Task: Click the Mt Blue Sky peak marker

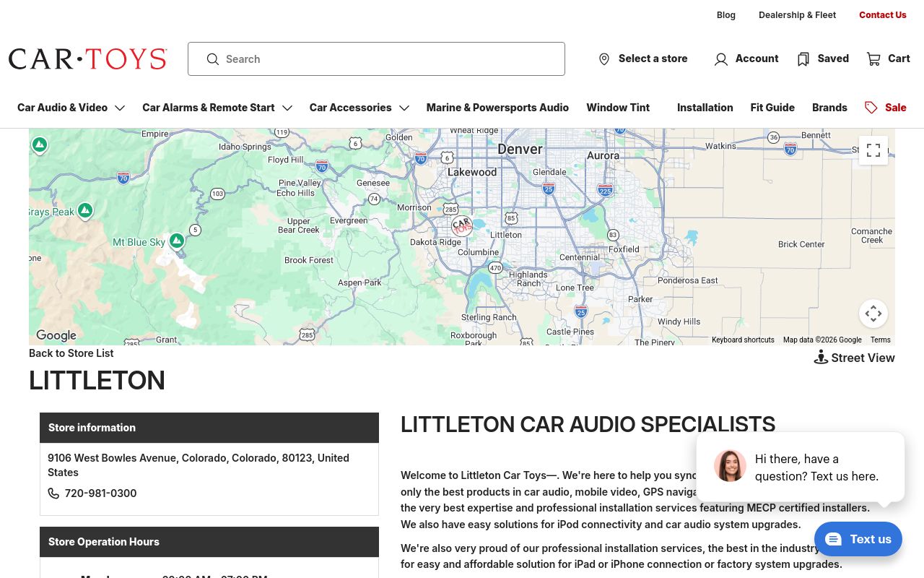Action: [x=177, y=241]
